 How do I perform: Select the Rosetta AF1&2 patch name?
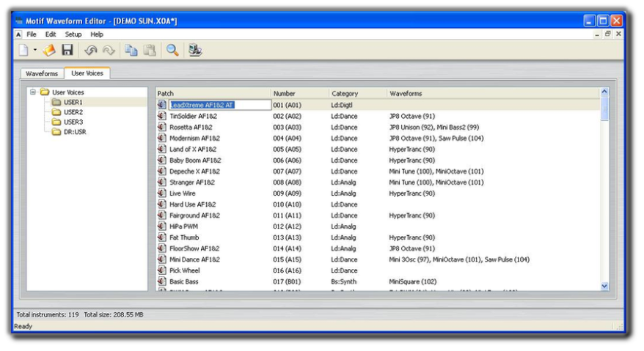(x=191, y=128)
